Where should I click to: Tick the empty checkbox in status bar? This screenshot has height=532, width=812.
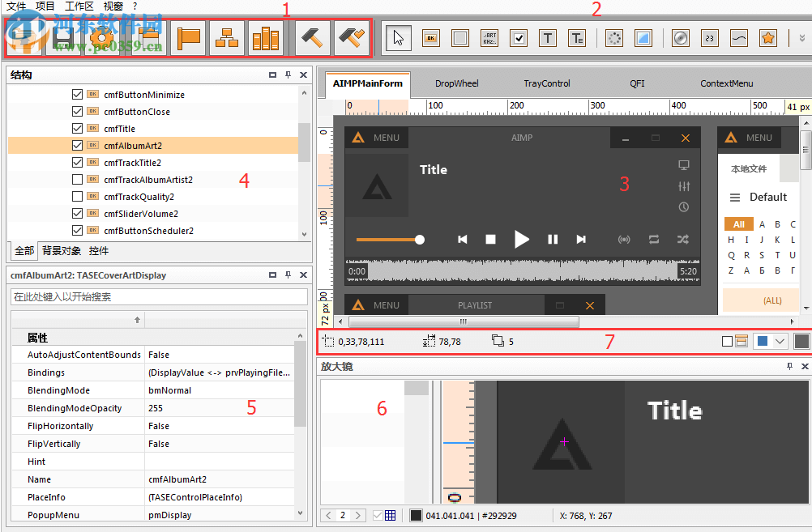click(x=727, y=342)
